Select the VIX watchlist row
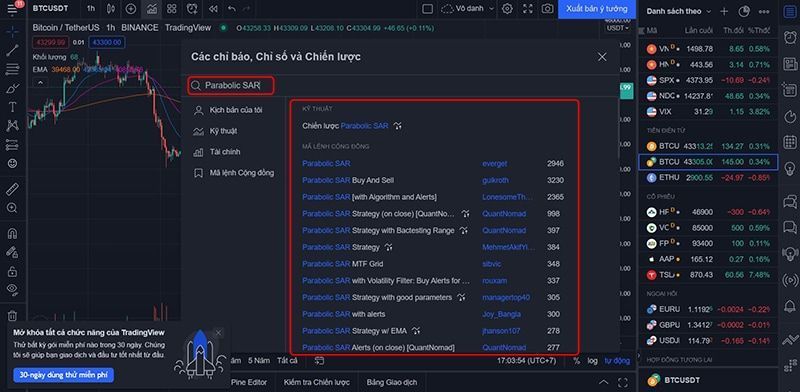 pos(709,111)
